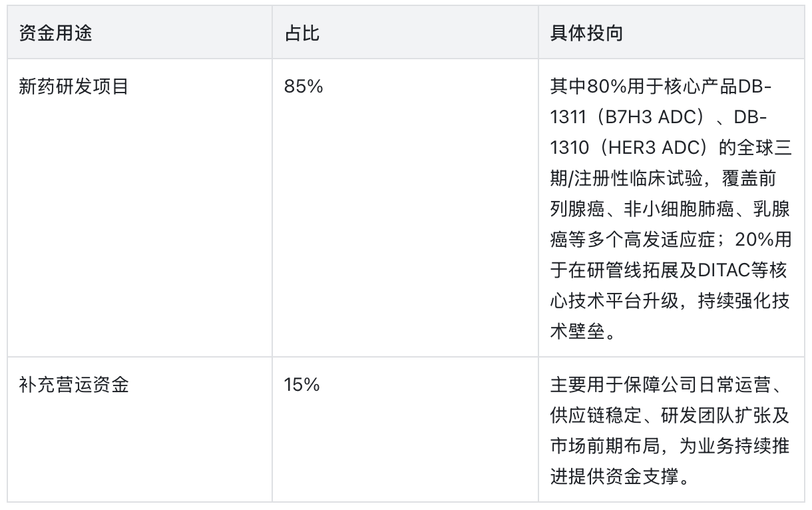Click the 20% figure in the description

click(757, 240)
